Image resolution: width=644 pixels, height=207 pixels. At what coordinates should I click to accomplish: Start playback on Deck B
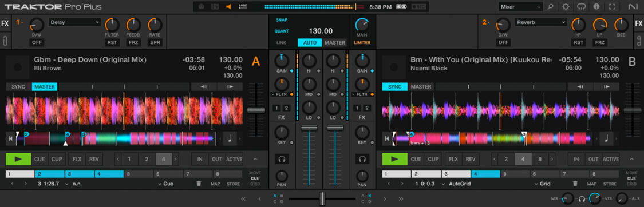click(394, 159)
